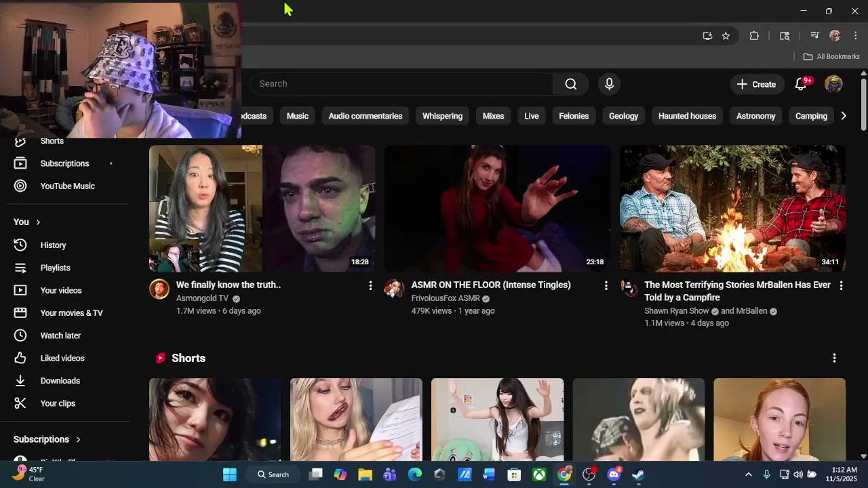Open MrBallen campfire video thumbnail
This screenshot has height=488, width=868.
732,208
